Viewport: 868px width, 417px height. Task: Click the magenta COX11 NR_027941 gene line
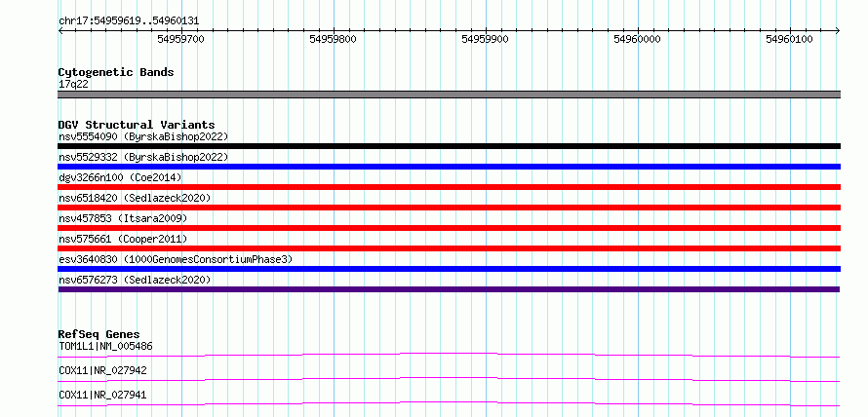(449, 403)
